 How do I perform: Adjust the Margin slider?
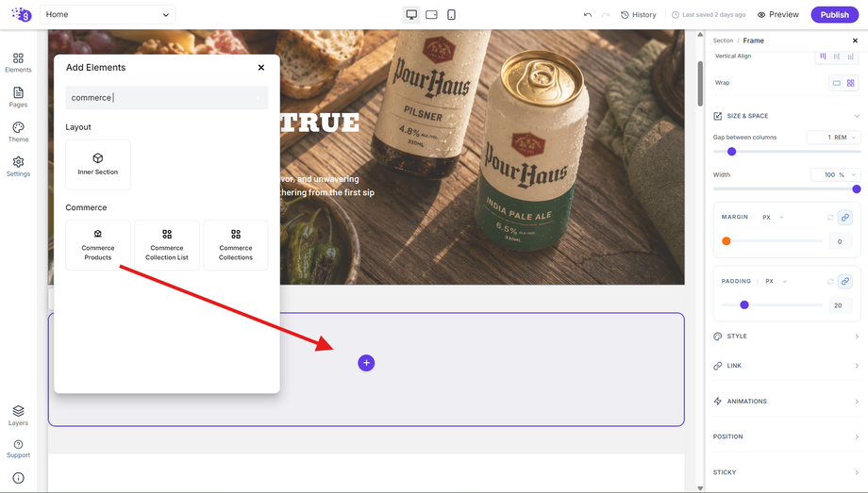tap(772, 241)
